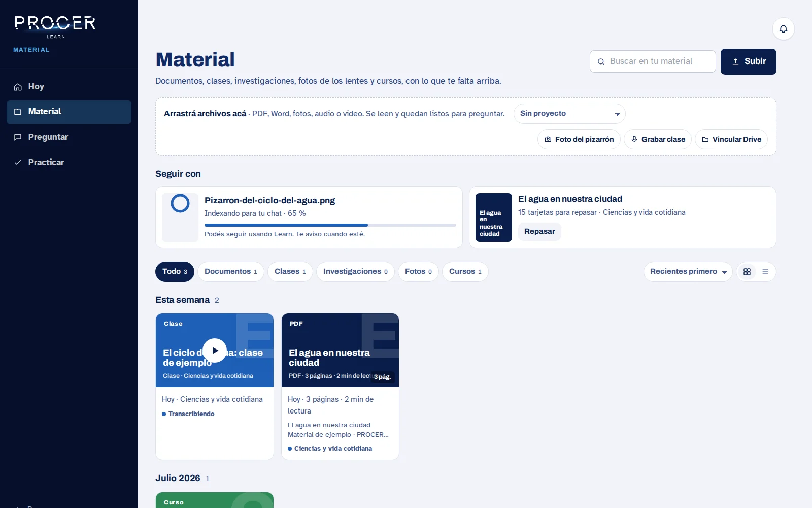Filter by Fotos

(x=418, y=272)
